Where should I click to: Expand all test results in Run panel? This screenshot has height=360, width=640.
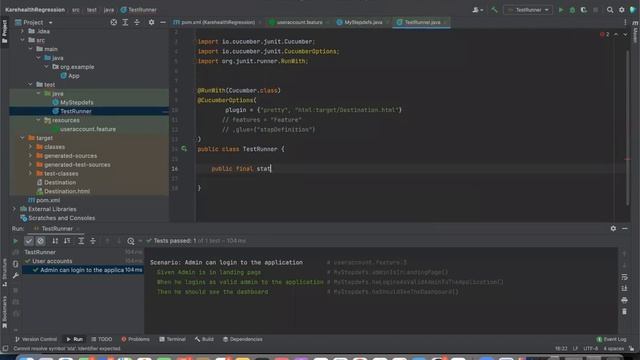81,241
